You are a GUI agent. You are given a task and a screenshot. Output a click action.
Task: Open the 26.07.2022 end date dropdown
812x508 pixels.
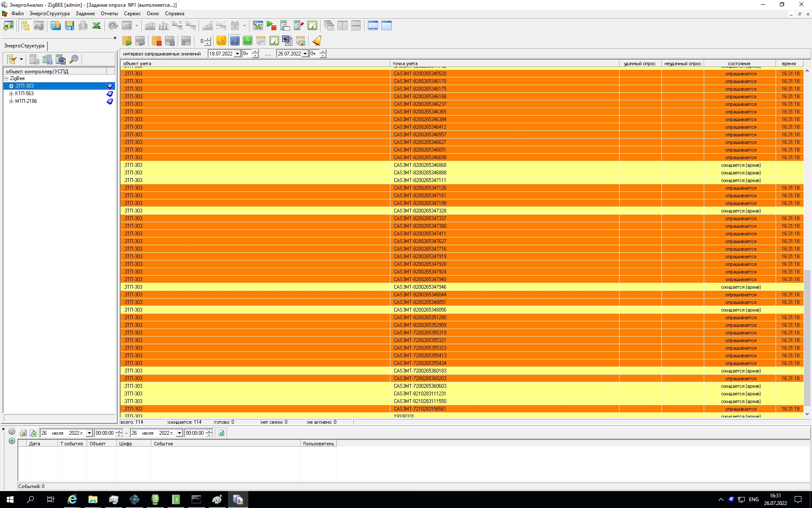point(305,54)
